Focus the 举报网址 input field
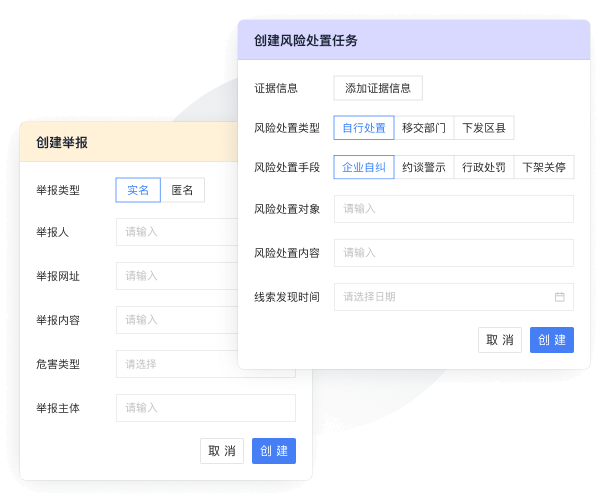610x500 pixels. 177,276
